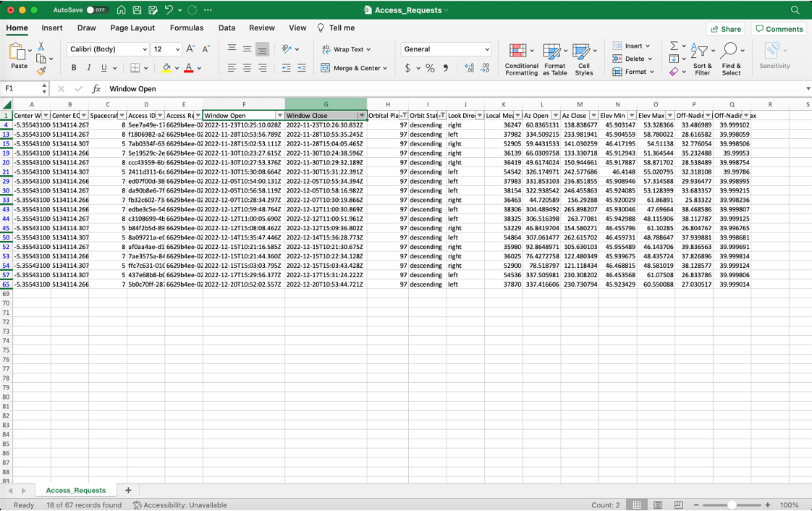Click the Delete cells button
Viewport: 812px width, 511px height.
pos(632,59)
